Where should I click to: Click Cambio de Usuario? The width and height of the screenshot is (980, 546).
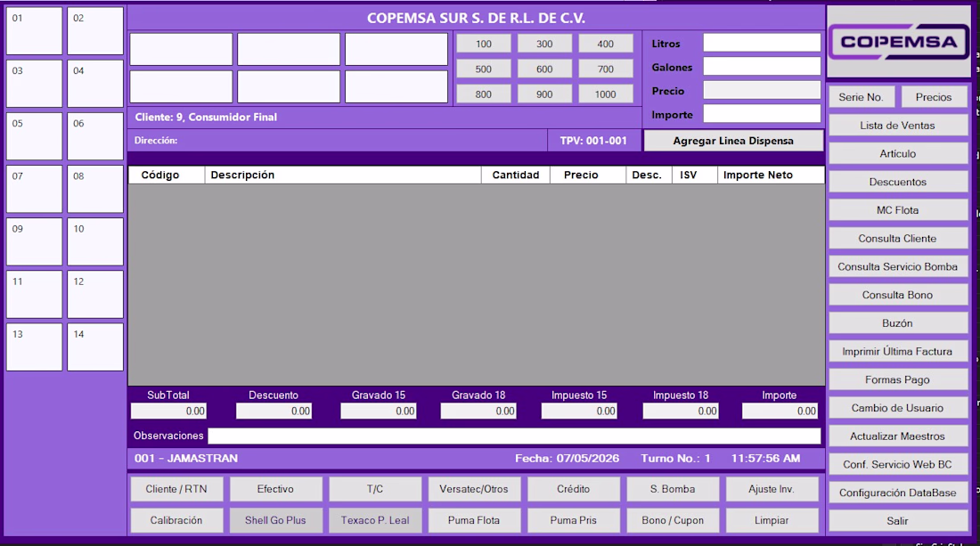tap(897, 408)
